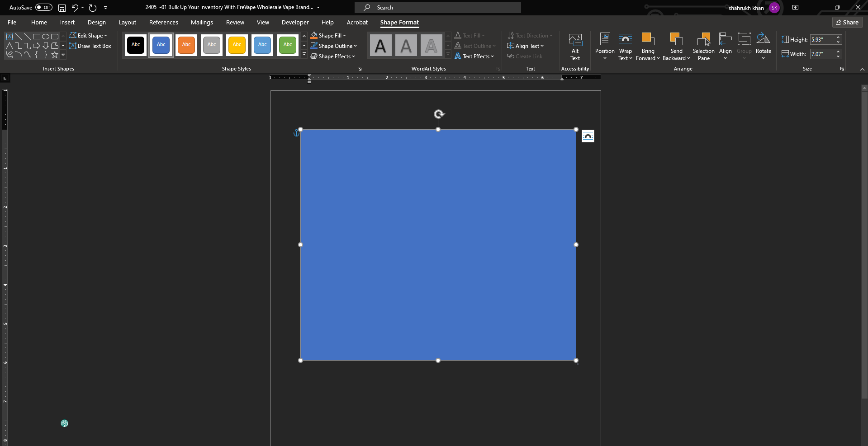Toggle the AutoSave switch
Screen dimensions: 868x446
[44, 8]
